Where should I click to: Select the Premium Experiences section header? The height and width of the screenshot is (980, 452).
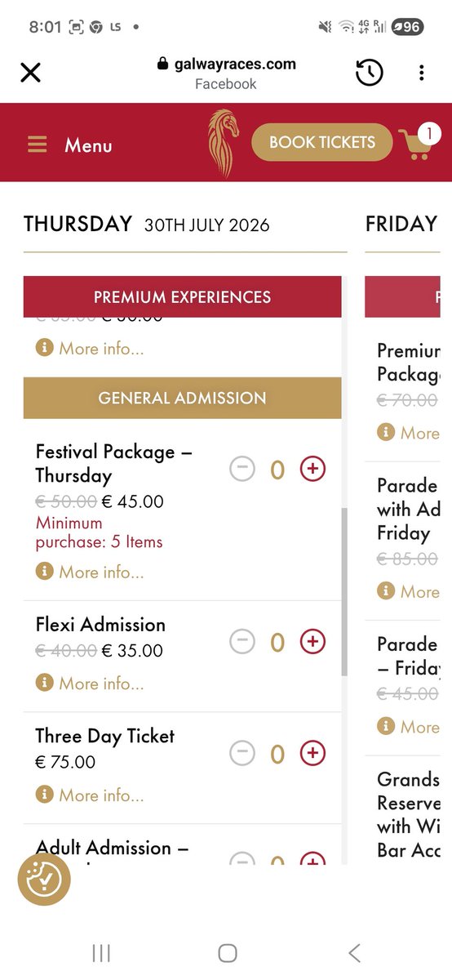click(182, 296)
